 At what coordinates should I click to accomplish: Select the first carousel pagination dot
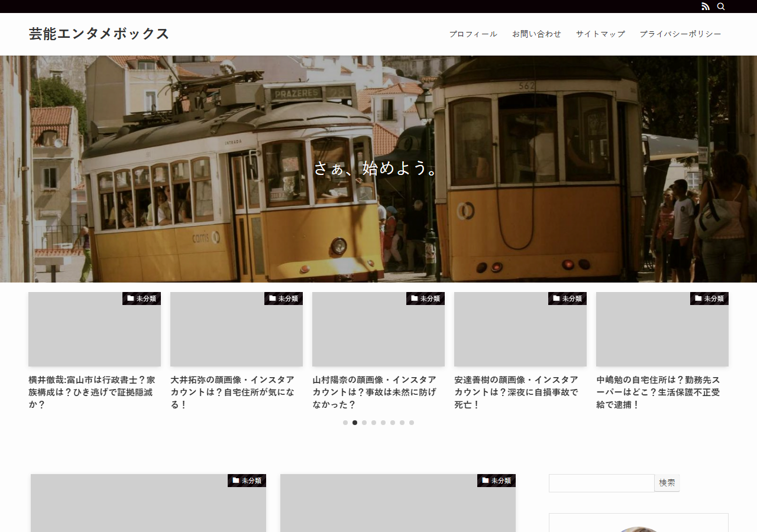(345, 423)
